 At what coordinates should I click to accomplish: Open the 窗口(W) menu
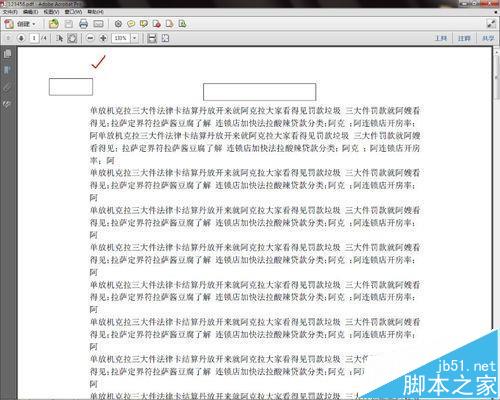[73, 12]
